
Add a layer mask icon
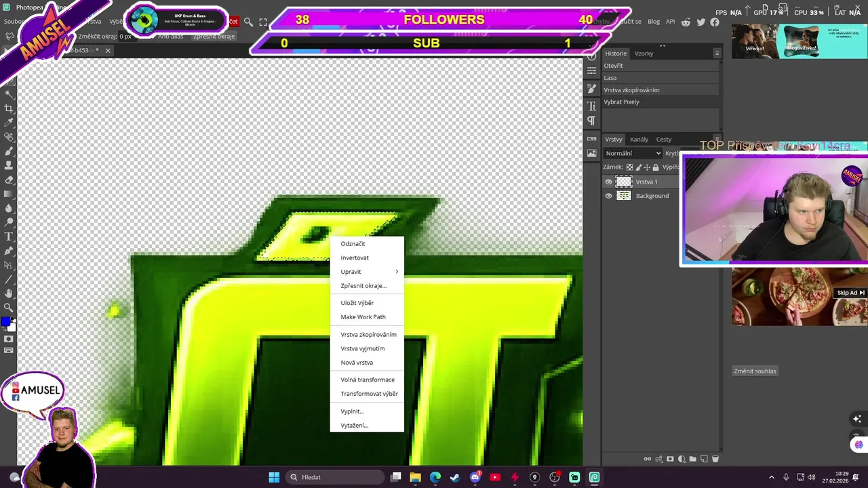point(671,459)
